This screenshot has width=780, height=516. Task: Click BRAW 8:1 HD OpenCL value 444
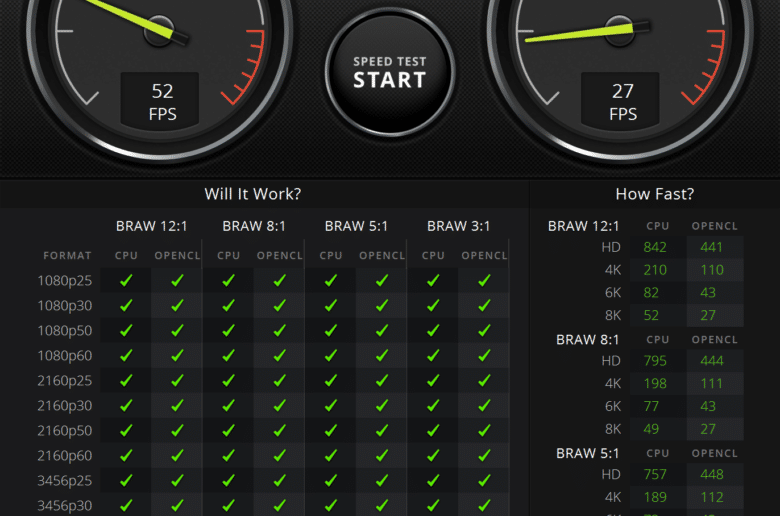[x=712, y=361]
